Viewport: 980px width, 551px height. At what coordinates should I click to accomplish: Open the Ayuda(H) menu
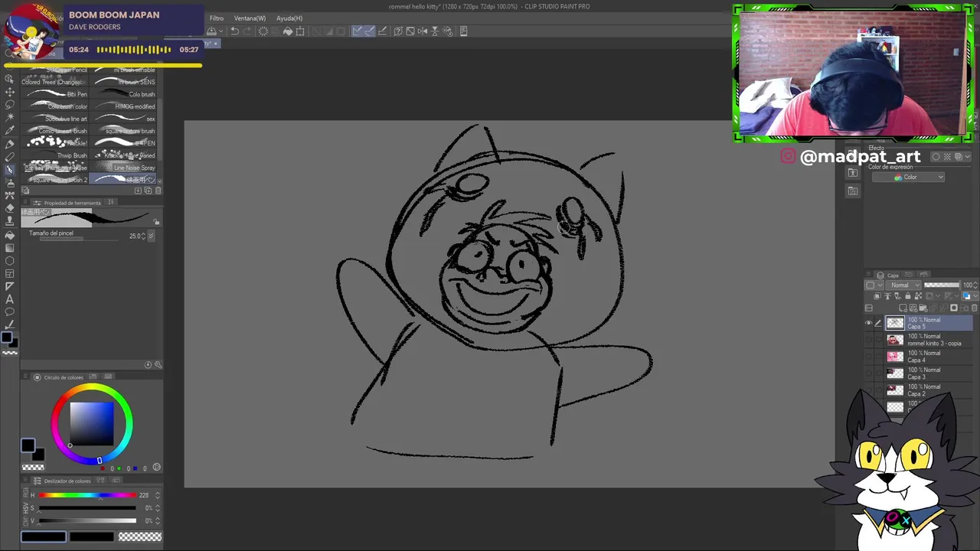click(x=289, y=18)
